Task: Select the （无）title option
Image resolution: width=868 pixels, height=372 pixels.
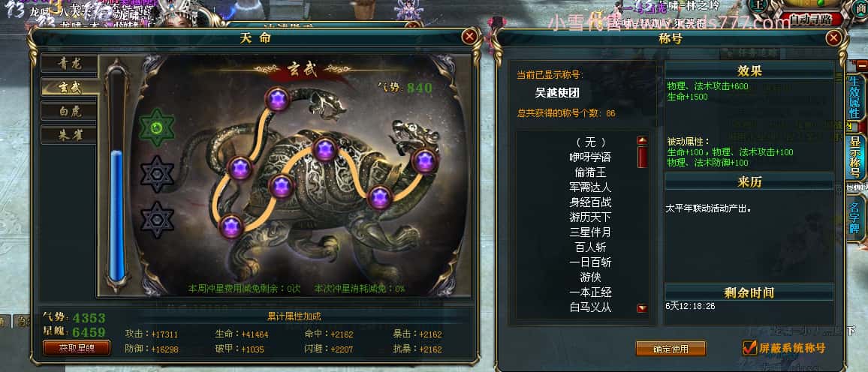Action: point(590,142)
